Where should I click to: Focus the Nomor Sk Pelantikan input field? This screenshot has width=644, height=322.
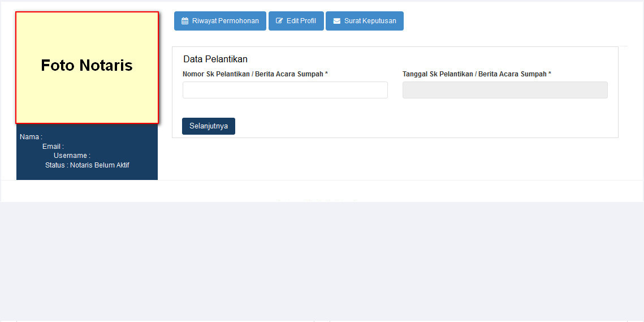pos(285,90)
